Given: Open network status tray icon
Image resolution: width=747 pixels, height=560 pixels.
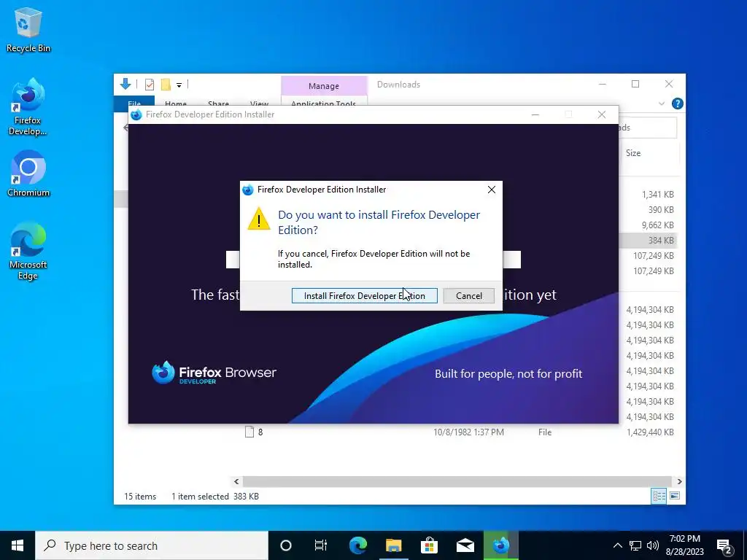Looking at the screenshot, I should pos(635,545).
